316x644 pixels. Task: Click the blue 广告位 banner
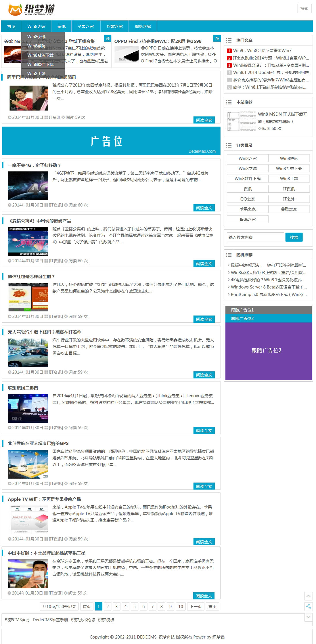coord(111,141)
